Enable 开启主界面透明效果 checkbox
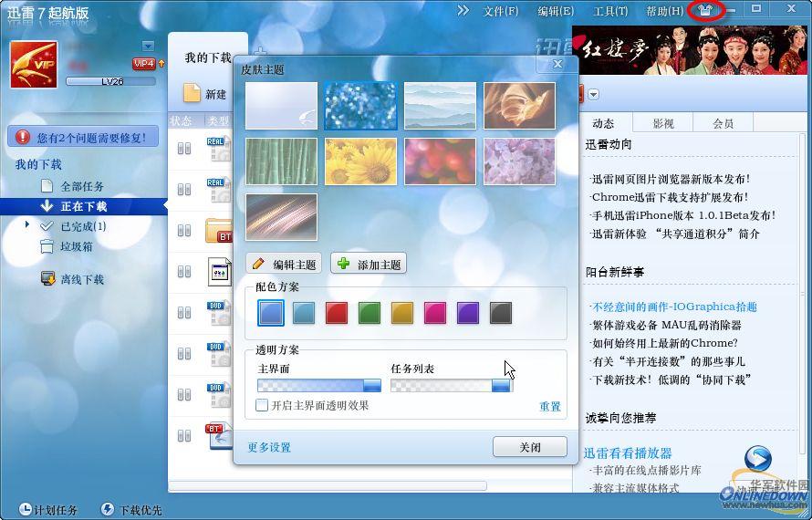The width and height of the screenshot is (812, 520). click(x=262, y=405)
